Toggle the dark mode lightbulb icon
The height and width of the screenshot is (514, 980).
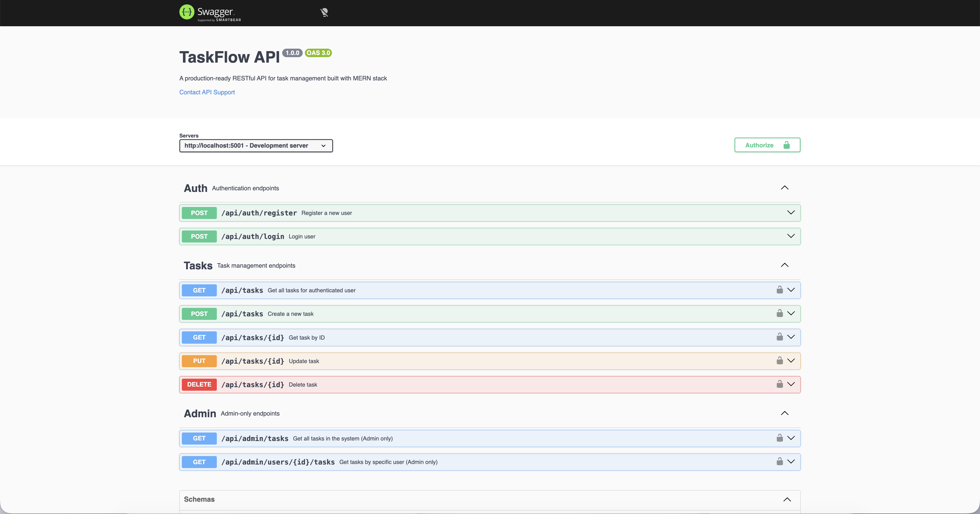tap(324, 13)
